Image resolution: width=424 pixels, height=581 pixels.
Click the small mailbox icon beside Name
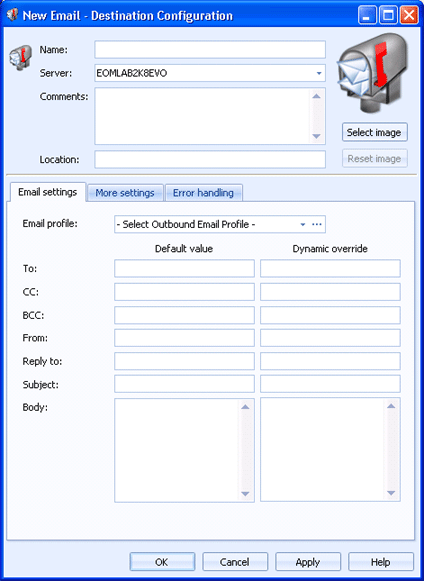pos(20,58)
